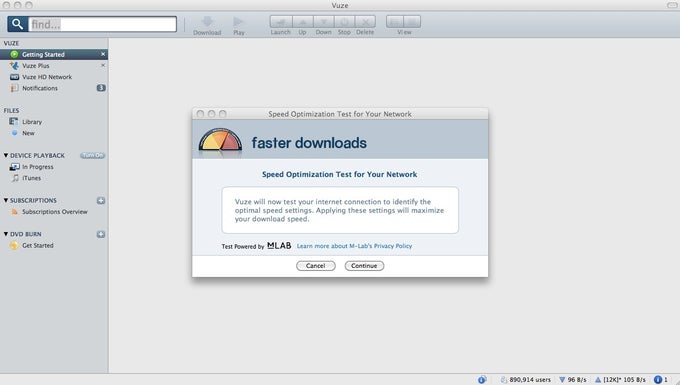Toggle Device Playback Turn On button
The image size is (680, 385).
[x=92, y=155]
